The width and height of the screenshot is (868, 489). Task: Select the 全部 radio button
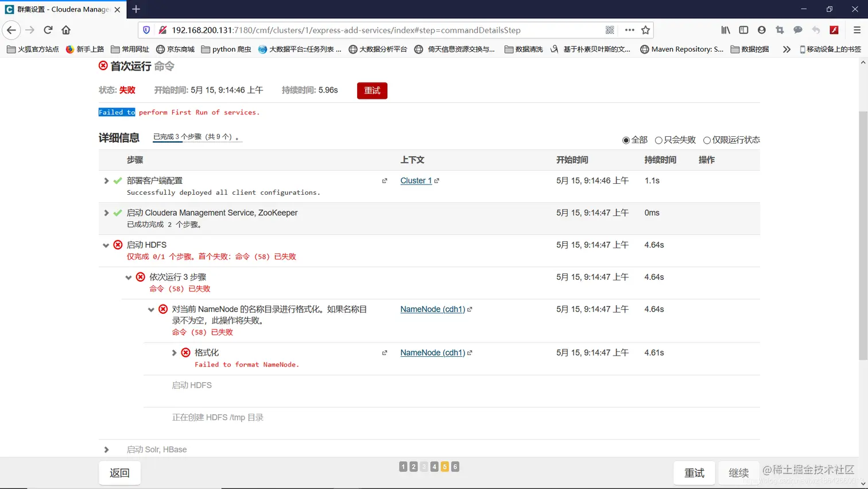[x=626, y=140]
